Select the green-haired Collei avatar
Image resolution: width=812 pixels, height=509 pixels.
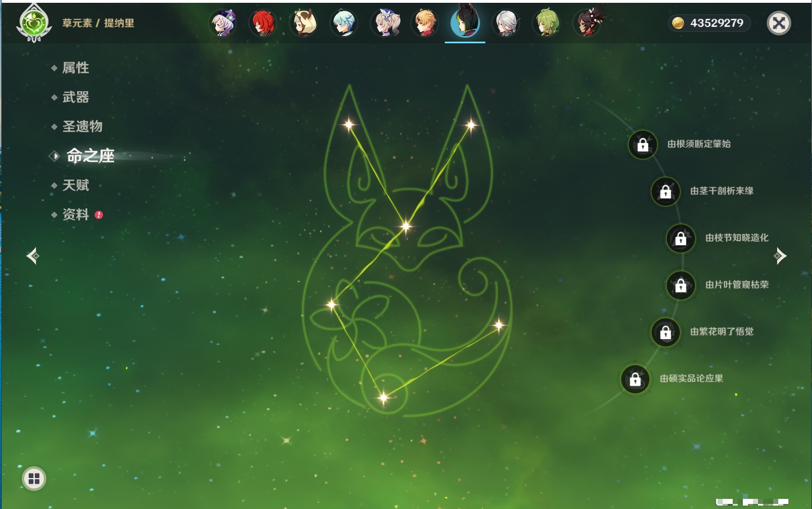pos(547,24)
